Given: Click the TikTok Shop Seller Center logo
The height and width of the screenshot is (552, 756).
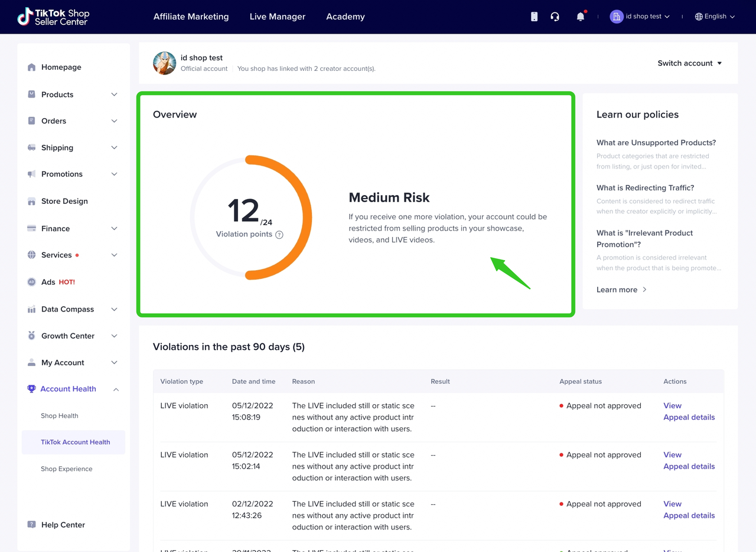Looking at the screenshot, I should point(53,17).
